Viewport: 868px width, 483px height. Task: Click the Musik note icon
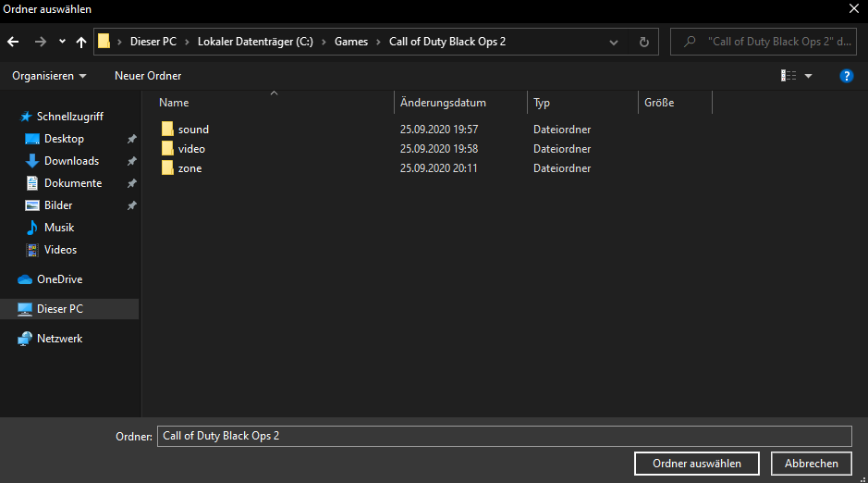(32, 227)
